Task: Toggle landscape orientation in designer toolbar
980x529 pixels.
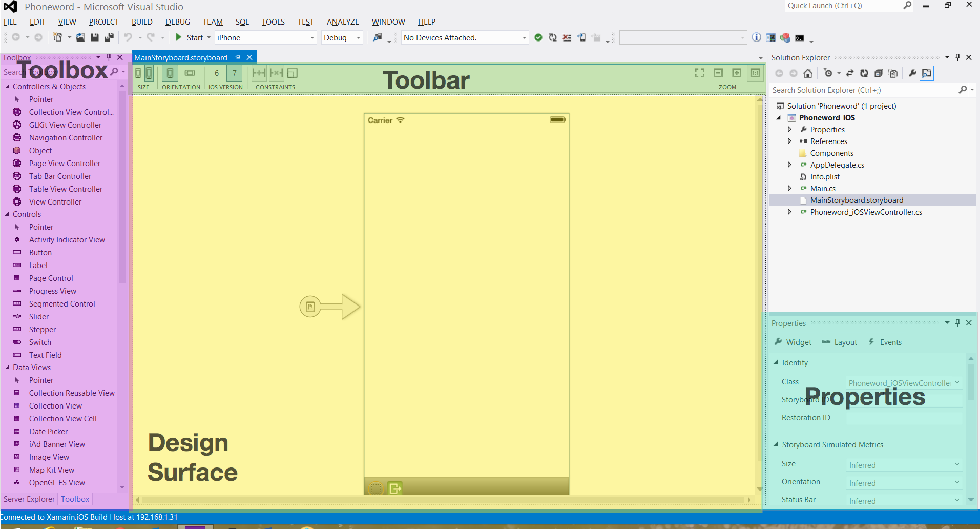Action: [190, 73]
